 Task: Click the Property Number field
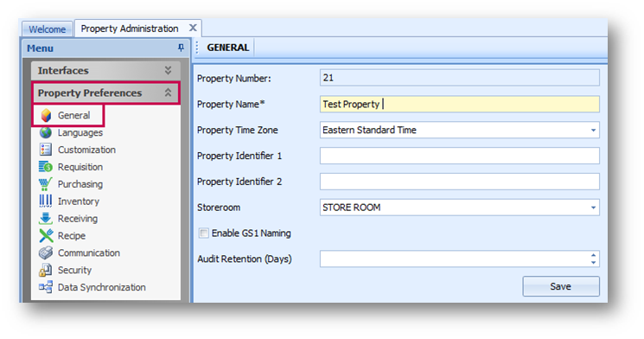(460, 78)
